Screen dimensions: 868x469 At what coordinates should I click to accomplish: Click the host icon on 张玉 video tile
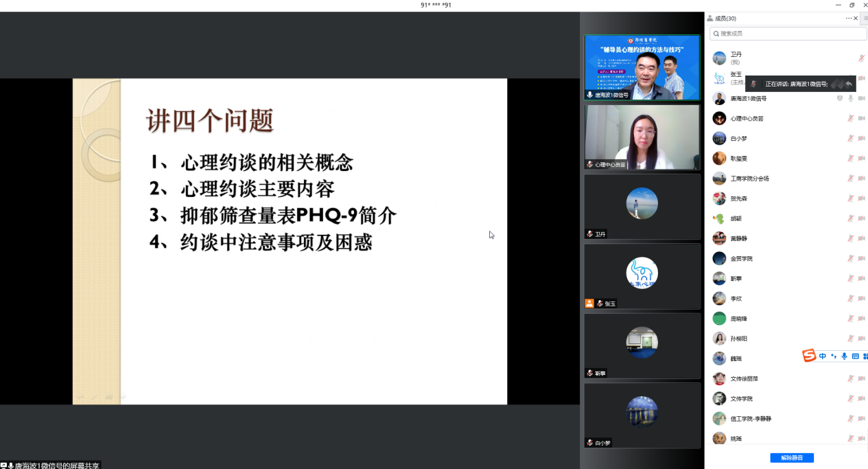tap(589, 304)
